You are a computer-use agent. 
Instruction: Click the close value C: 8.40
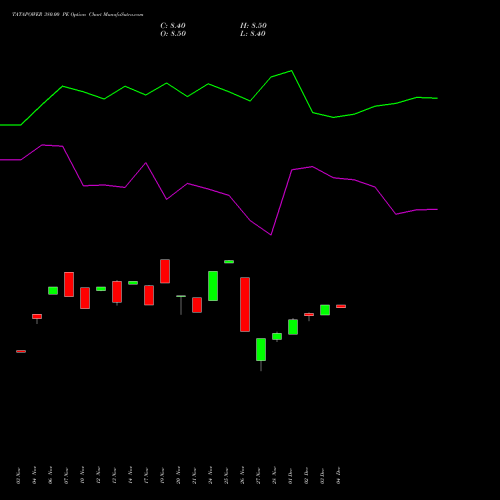(173, 26)
